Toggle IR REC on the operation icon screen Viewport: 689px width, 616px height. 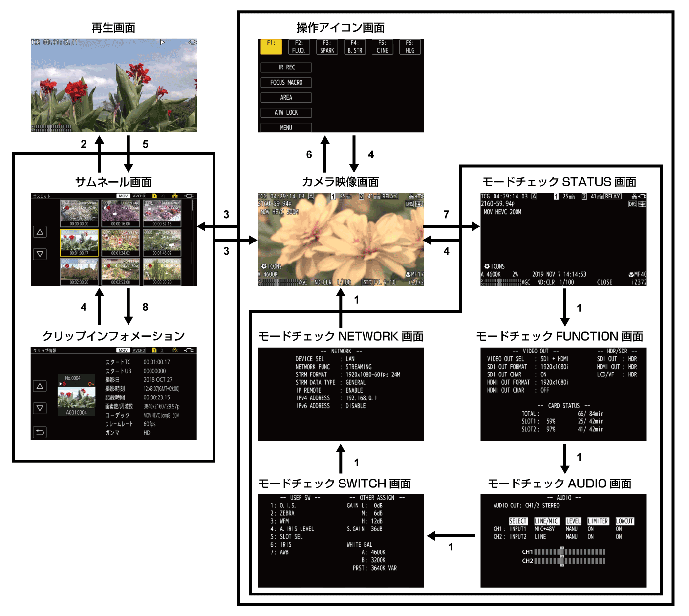287,67
